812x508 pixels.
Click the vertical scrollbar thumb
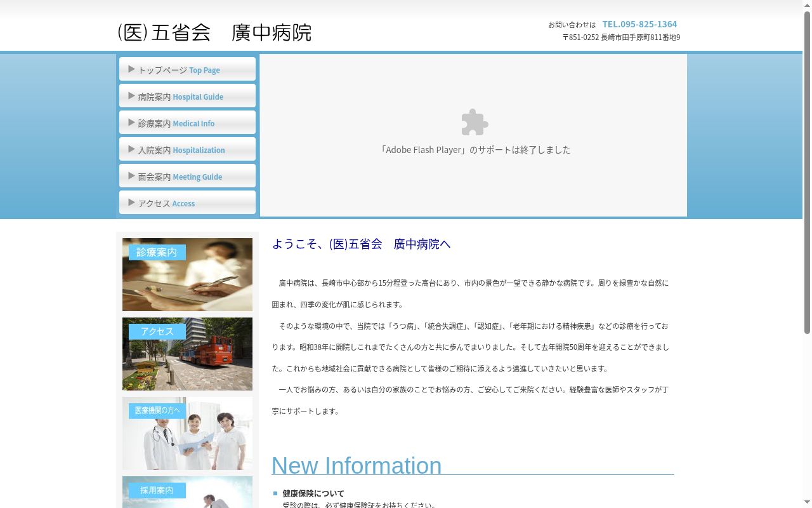[x=807, y=171]
